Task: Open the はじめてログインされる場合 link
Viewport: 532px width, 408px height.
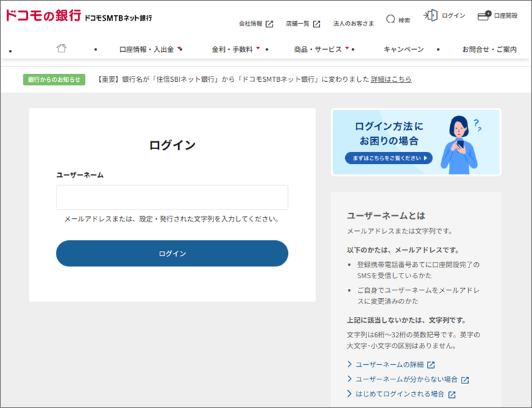Action: [400, 394]
